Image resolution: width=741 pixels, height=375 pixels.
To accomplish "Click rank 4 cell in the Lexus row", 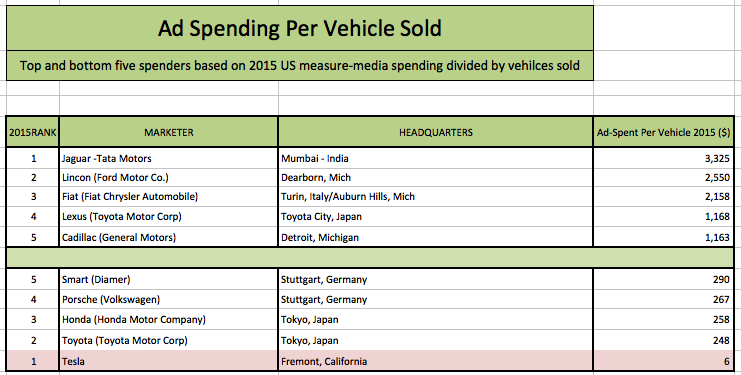I will coord(33,217).
